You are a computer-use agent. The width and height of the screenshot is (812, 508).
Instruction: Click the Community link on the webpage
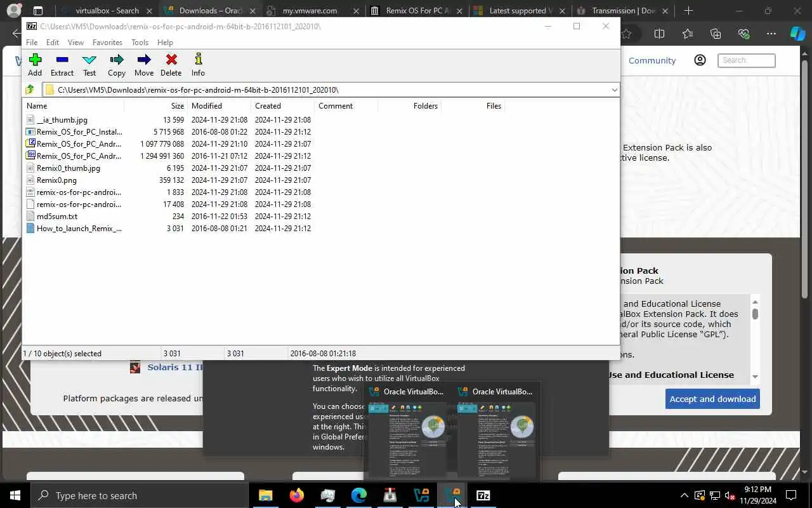(x=652, y=60)
